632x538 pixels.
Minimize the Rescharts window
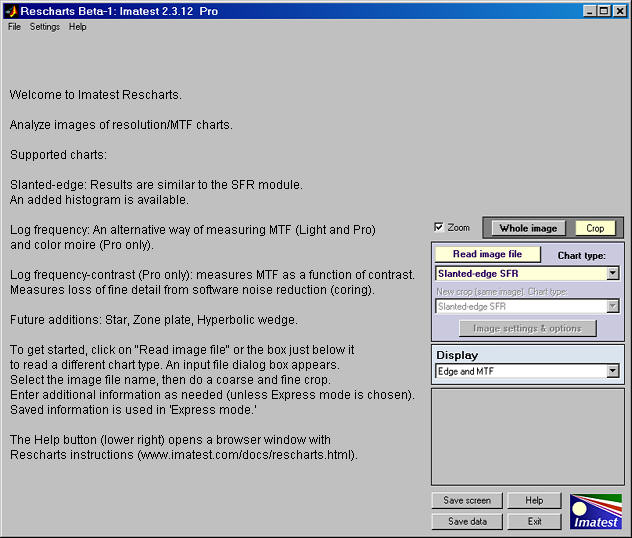[x=590, y=11]
